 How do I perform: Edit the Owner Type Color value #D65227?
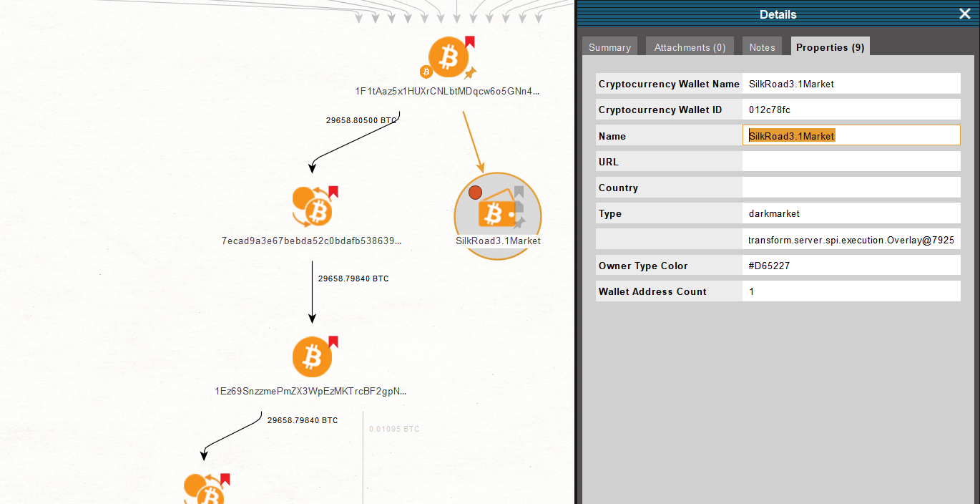851,266
